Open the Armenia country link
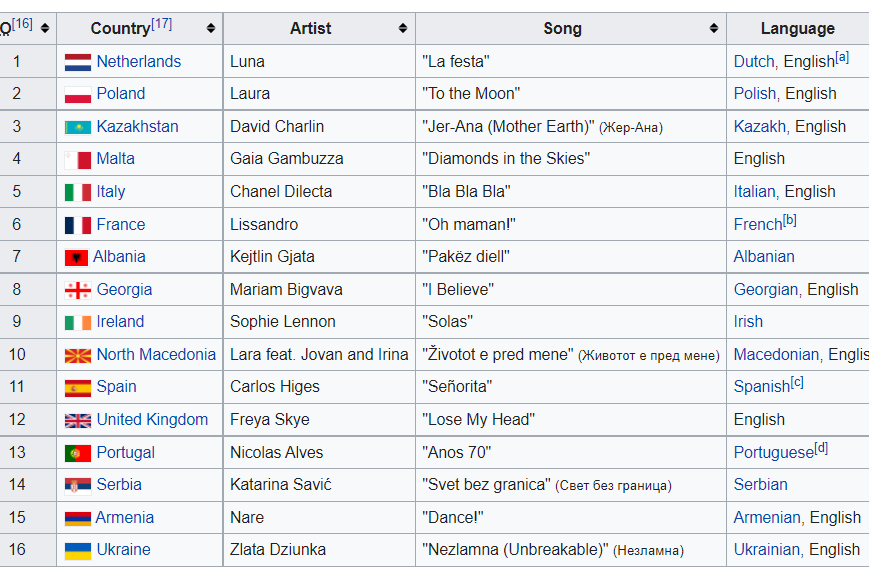Screen dimensions: 869x568 [x=124, y=518]
